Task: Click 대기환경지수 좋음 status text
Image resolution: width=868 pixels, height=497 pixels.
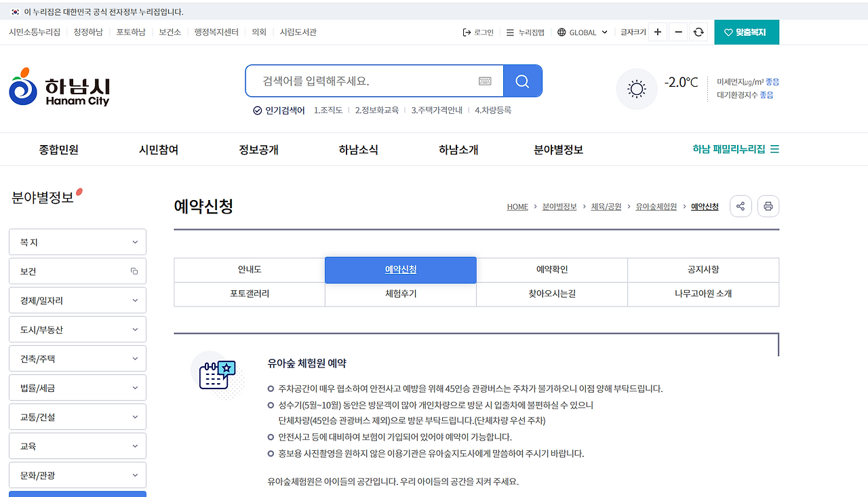Action: 745,95
